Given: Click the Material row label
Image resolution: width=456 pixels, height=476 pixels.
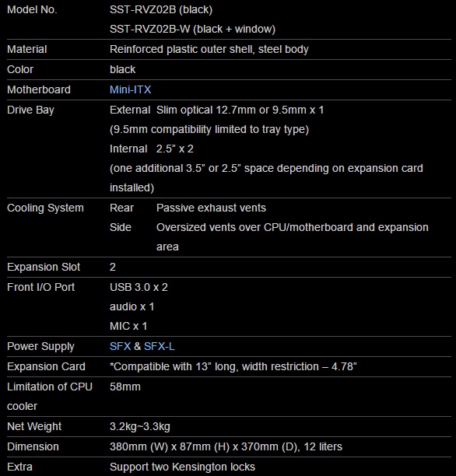Looking at the screenshot, I should [27, 49].
